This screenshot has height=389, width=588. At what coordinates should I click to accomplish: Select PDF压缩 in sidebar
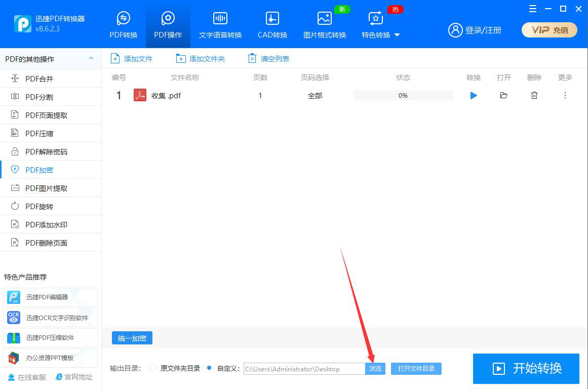click(51, 133)
